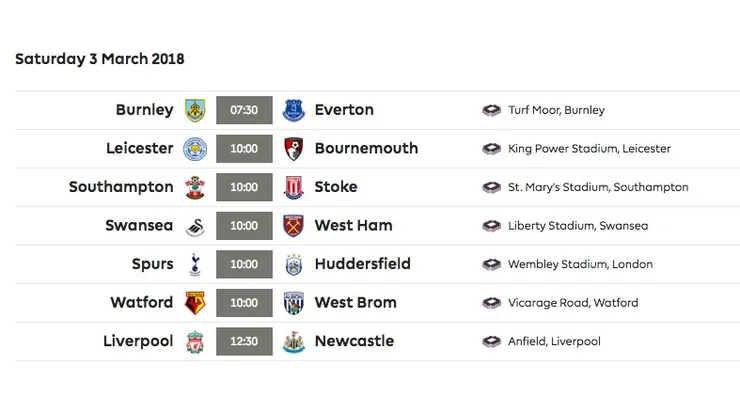Select the Leicester fox badge

pyautogui.click(x=194, y=149)
